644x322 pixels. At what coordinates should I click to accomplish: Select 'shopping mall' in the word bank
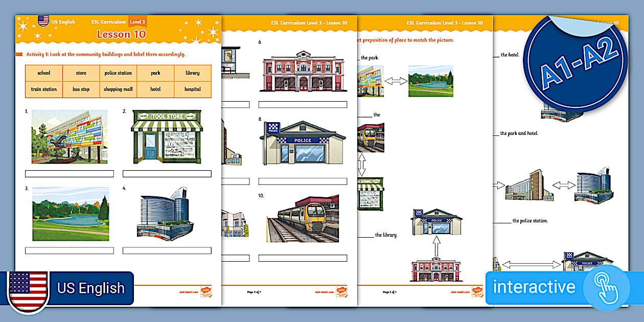coord(118,89)
